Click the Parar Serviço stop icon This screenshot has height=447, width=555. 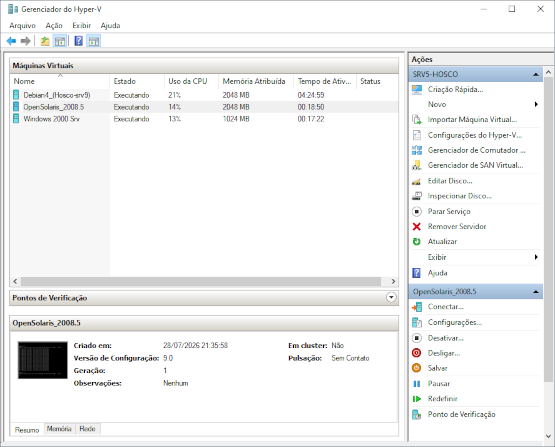pyautogui.click(x=417, y=212)
